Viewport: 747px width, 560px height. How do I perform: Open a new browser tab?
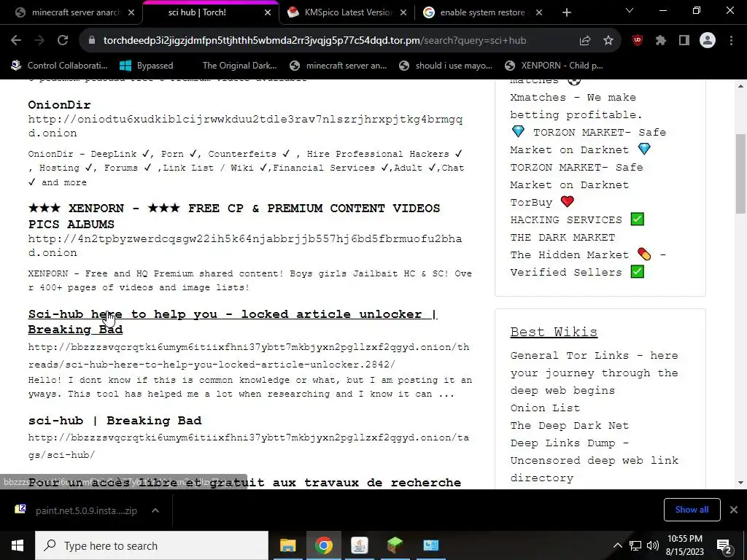pos(566,12)
